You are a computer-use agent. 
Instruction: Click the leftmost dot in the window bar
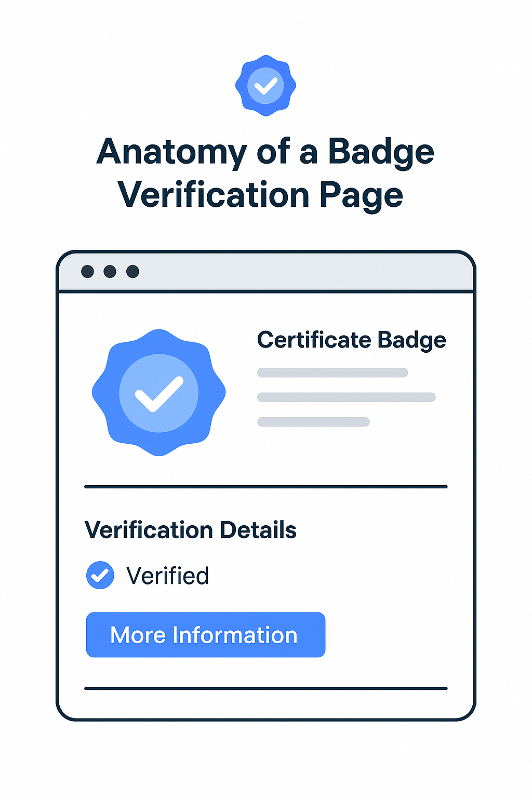[x=88, y=271]
